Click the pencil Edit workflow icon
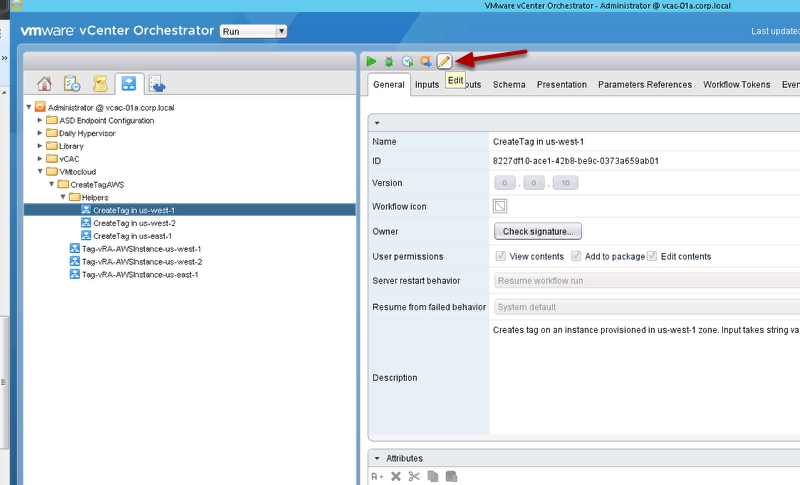Viewport: 800px width, 485px height. (x=444, y=62)
